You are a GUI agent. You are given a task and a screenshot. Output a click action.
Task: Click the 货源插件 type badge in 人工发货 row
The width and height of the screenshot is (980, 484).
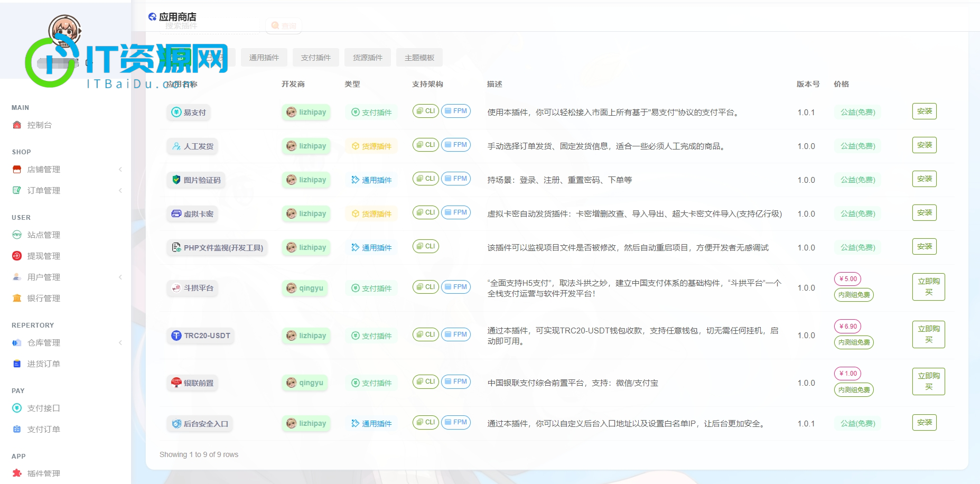pos(371,146)
